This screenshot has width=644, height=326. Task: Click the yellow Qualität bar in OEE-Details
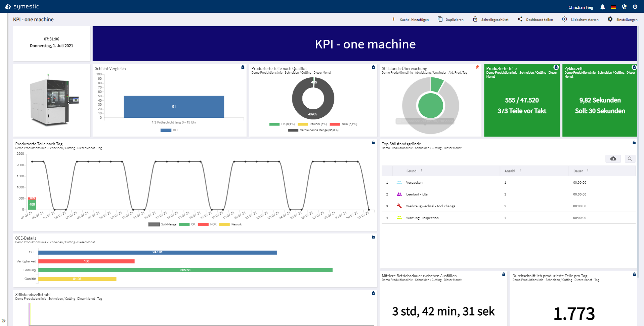click(77, 279)
